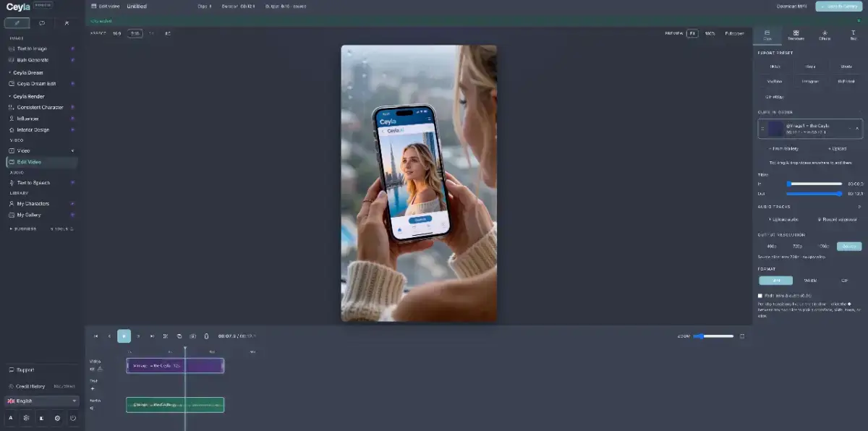Enable the Fade intro & outro checkbox
Screen dimensions: 868x431
click(760, 296)
